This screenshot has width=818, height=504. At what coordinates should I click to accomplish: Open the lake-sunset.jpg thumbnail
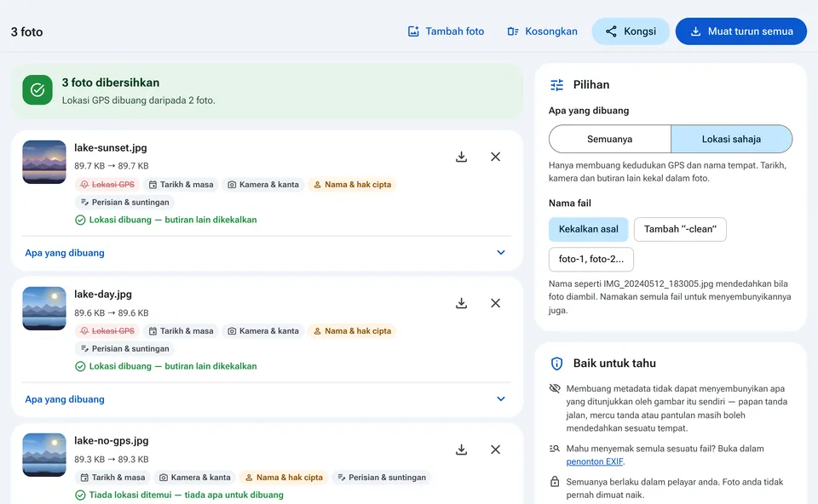(44, 162)
